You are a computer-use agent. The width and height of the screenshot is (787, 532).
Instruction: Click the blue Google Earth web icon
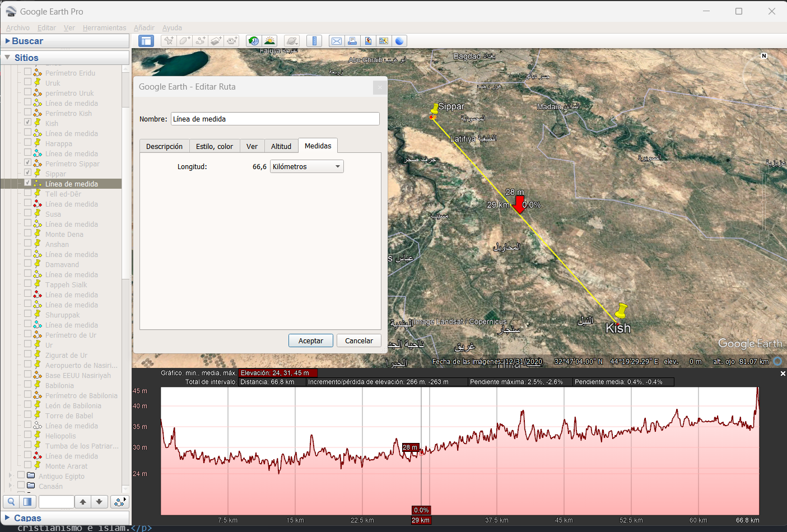399,41
